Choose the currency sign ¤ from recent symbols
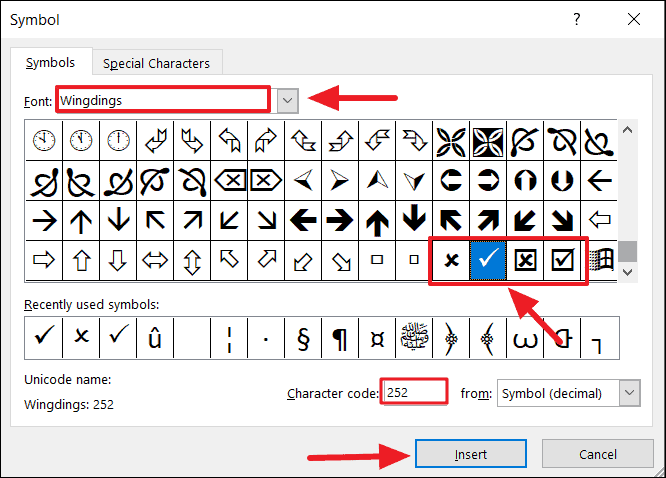The height and width of the screenshot is (478, 666). (377, 338)
